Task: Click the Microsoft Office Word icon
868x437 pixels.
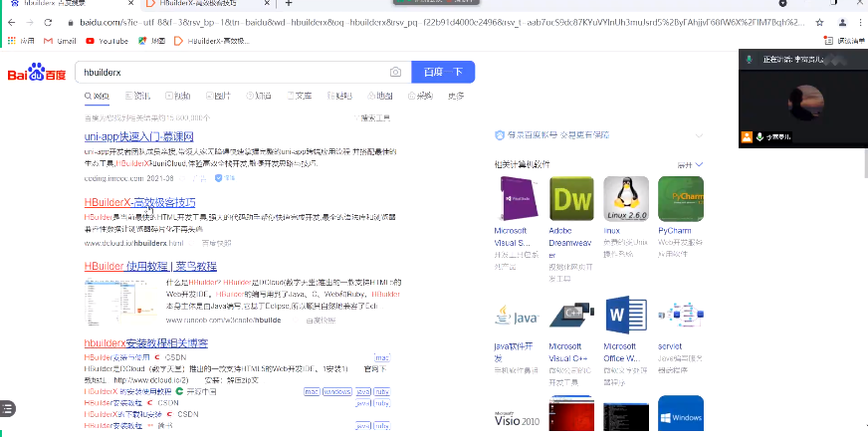Action: (626, 315)
